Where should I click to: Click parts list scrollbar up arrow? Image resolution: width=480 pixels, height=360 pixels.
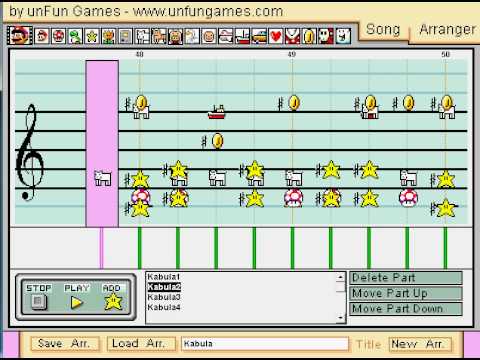340,277
